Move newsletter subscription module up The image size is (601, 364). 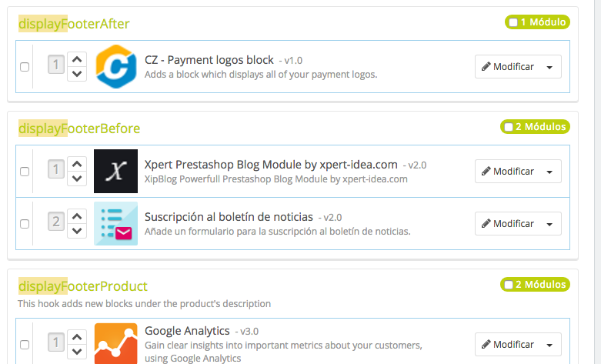76,215
